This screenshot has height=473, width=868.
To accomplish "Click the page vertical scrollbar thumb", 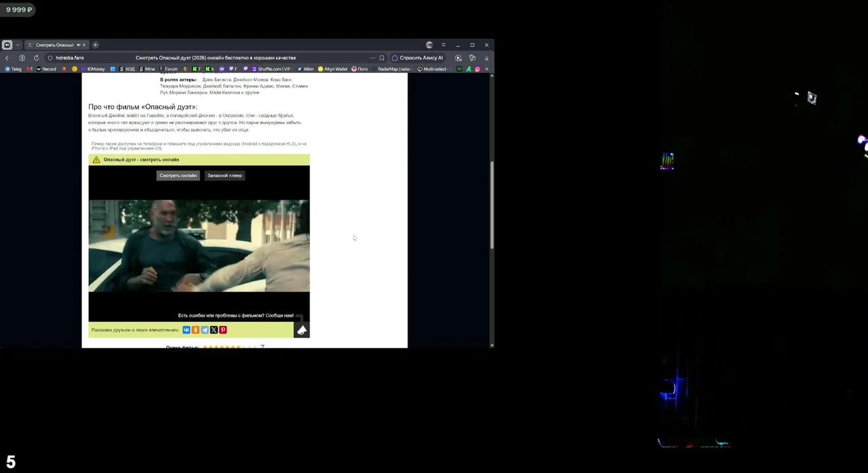I will pos(491,204).
